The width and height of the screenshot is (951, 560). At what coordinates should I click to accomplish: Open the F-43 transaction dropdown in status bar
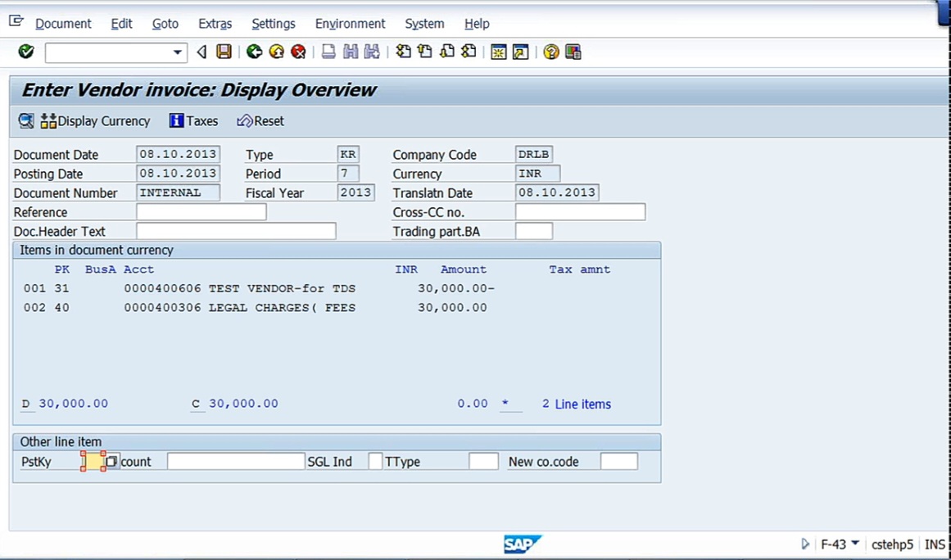point(855,543)
